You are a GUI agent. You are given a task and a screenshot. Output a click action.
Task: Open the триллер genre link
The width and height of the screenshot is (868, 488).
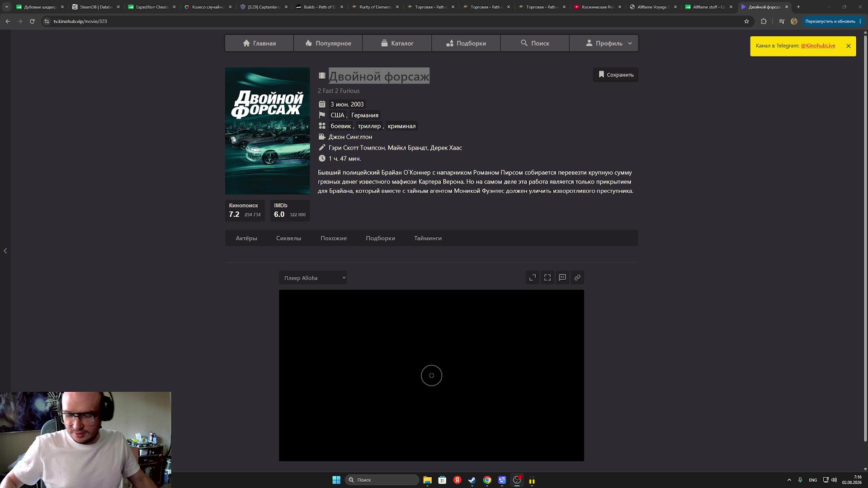(369, 126)
